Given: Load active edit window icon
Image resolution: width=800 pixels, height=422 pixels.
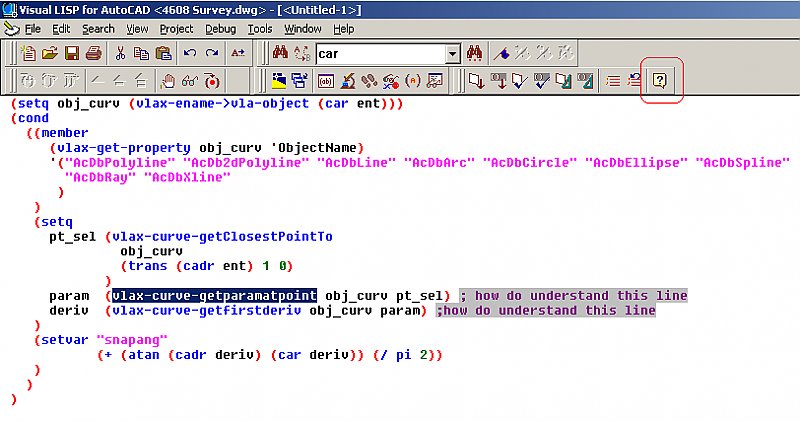Looking at the screenshot, I should pos(476,81).
